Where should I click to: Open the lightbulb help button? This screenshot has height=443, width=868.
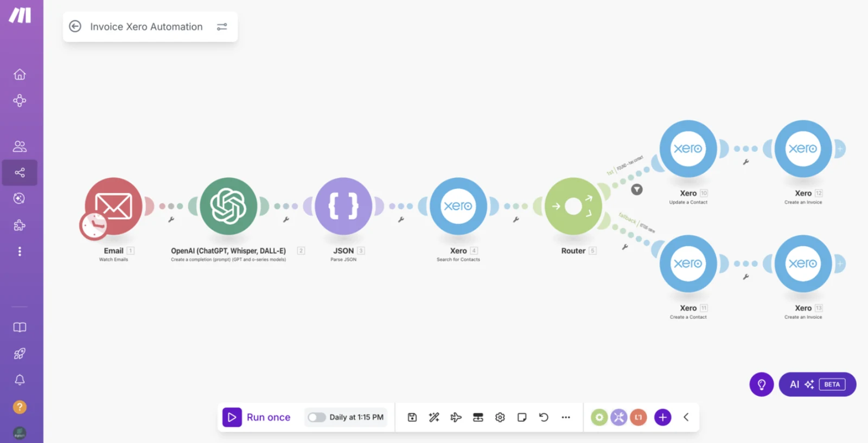(x=762, y=384)
